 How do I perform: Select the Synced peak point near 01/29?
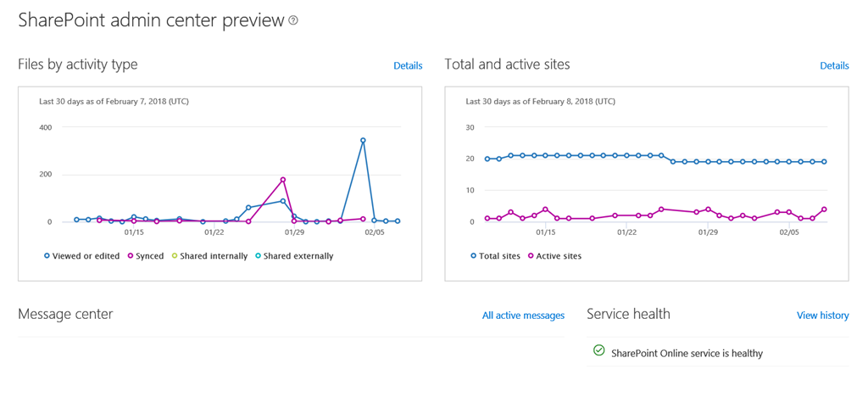coord(282,180)
